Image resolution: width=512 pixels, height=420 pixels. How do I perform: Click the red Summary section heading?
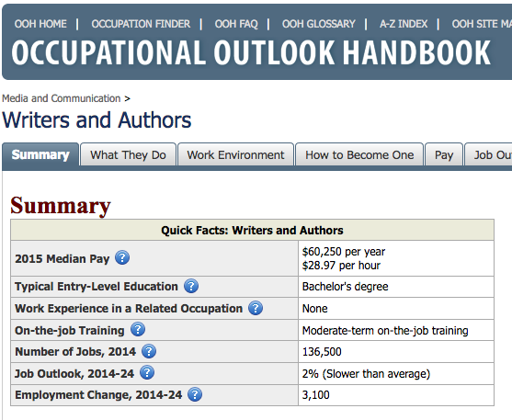point(61,206)
